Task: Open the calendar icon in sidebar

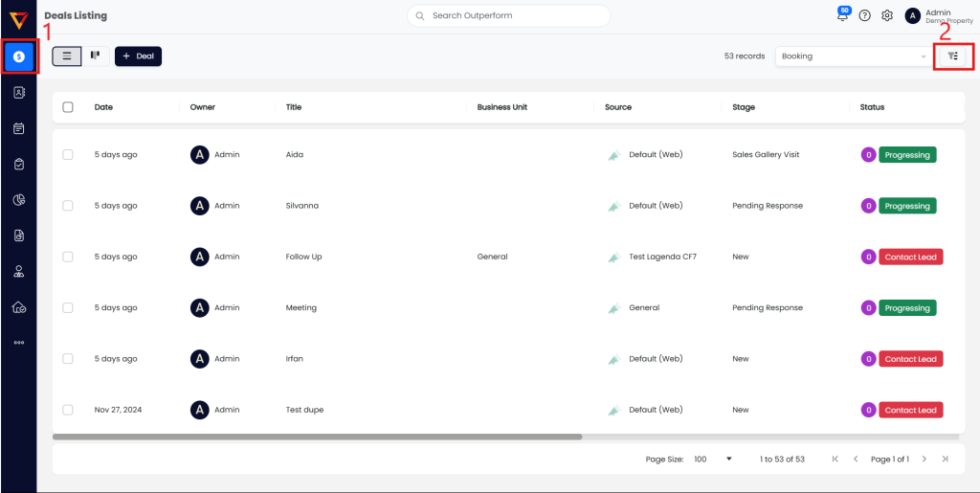Action: (19, 128)
